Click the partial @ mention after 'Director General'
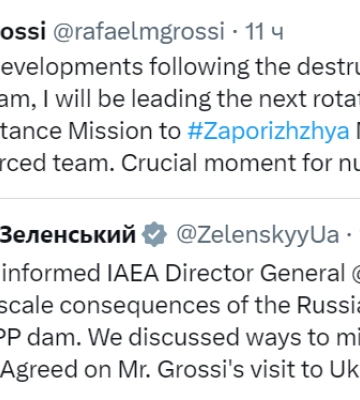This screenshot has width=360, height=400. pyautogui.click(x=355, y=273)
